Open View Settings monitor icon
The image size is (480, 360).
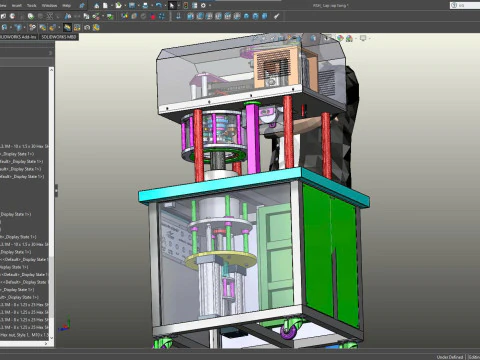tap(363, 38)
